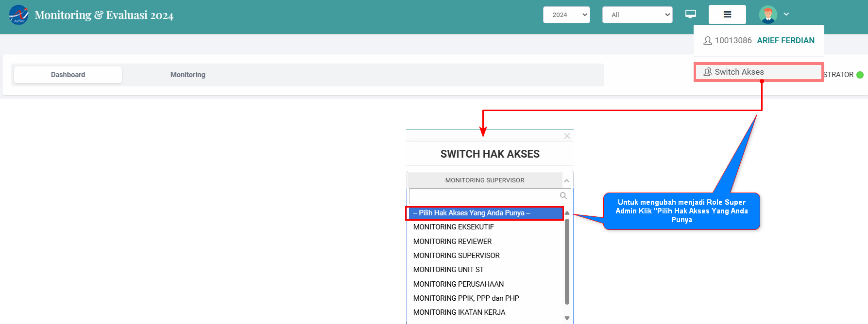Switch to the Monitoring tab

pos(187,75)
